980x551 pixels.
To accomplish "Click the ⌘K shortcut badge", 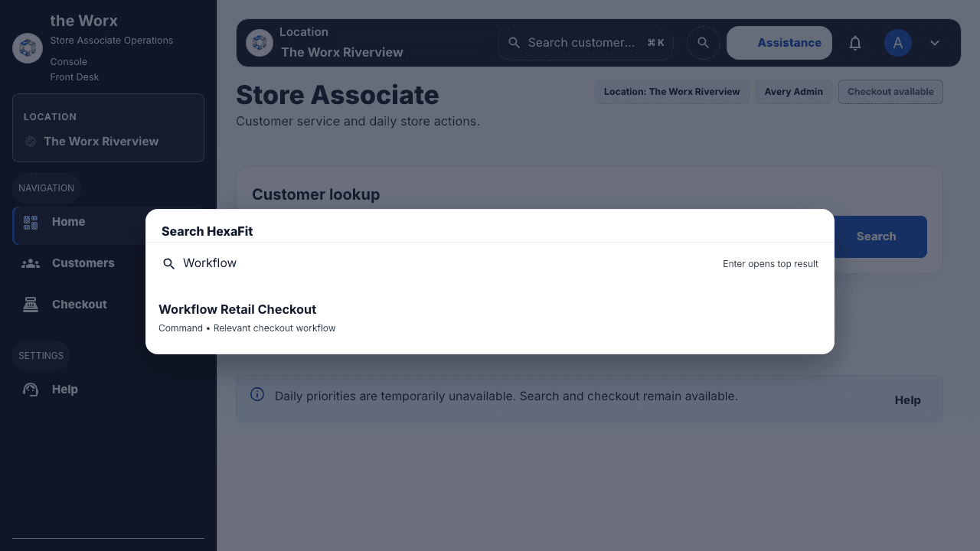I will [655, 43].
